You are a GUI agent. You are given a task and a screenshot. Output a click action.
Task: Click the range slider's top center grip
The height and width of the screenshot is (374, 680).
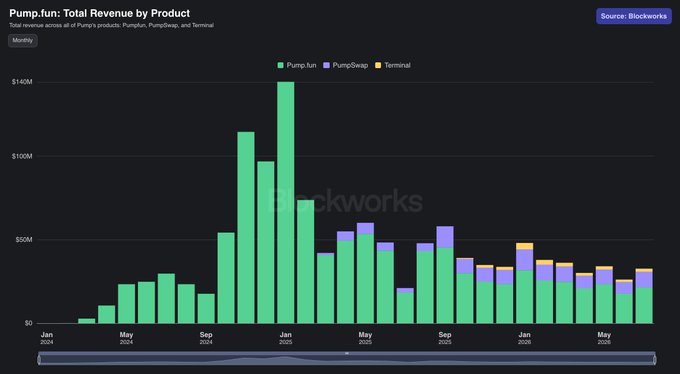click(x=347, y=353)
